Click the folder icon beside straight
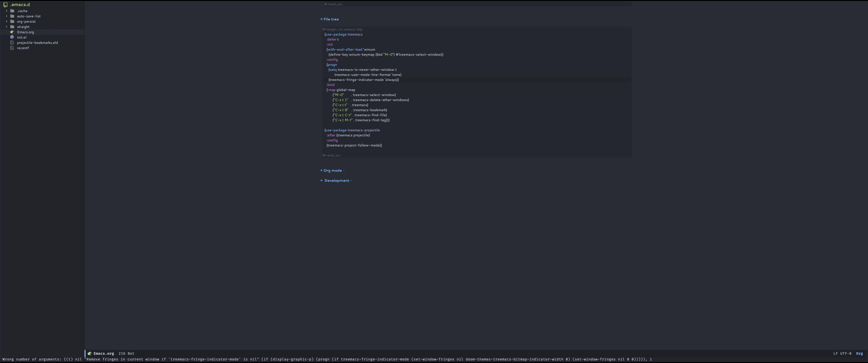This screenshot has width=868, height=363. point(12,27)
